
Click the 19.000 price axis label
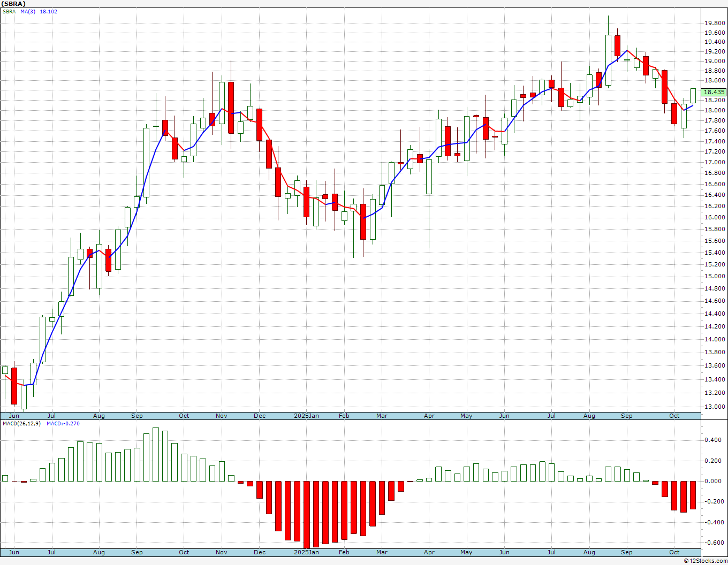tap(716, 62)
